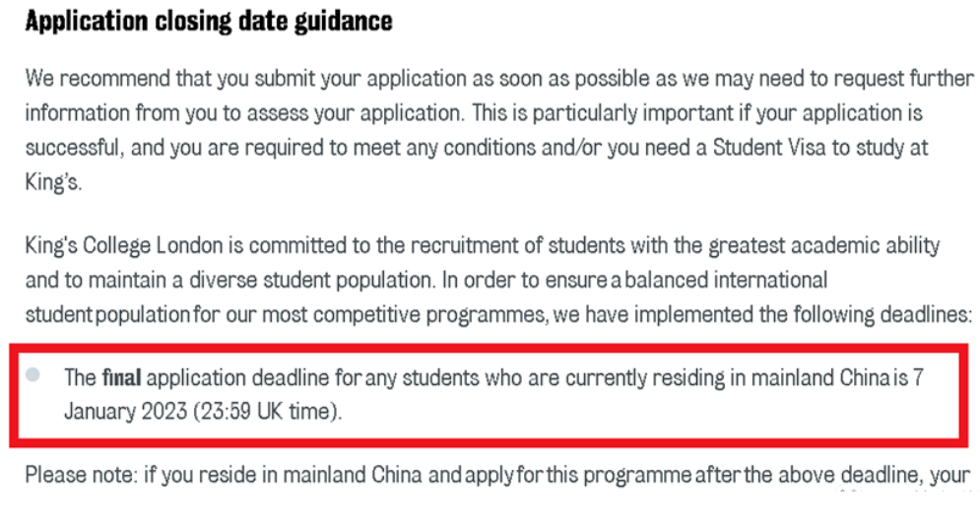Click the phrase "greatest academic ability"
Screen dimensions: 980x528
pos(826,245)
